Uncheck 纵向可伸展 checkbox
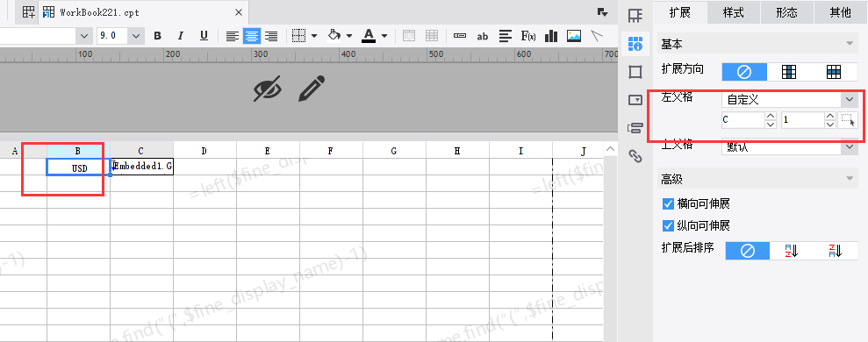 click(x=668, y=225)
